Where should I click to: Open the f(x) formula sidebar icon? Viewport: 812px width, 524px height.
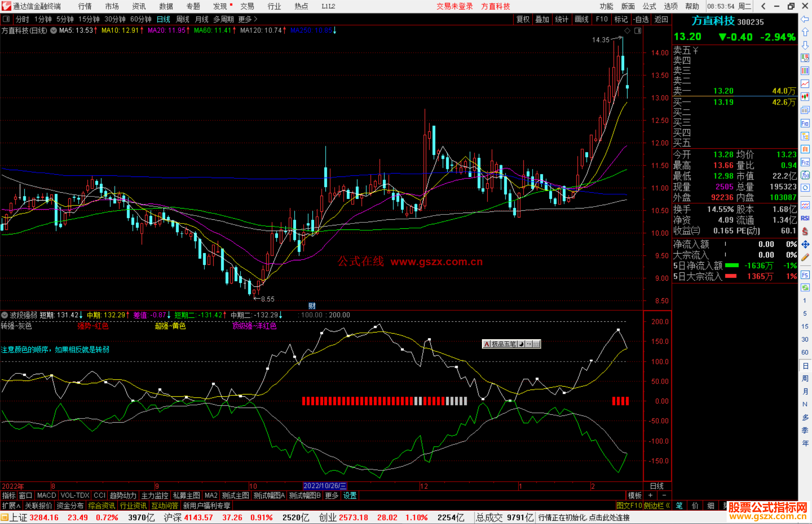pyautogui.click(x=805, y=175)
